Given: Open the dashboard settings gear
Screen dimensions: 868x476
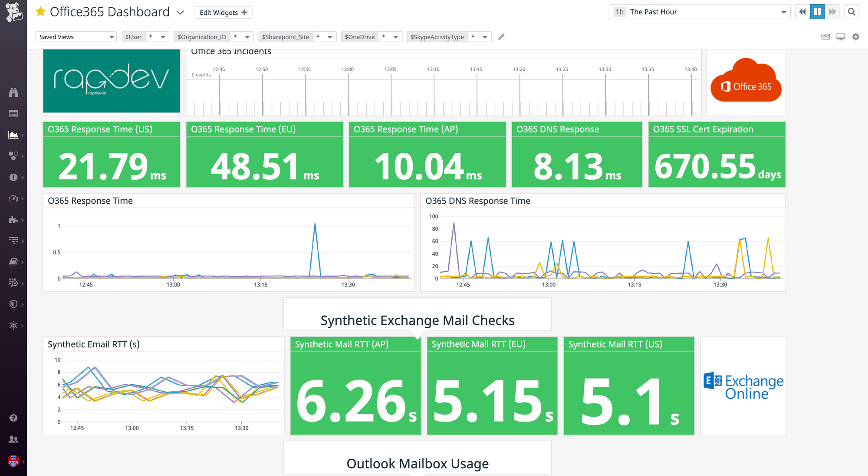Looking at the screenshot, I should (856, 37).
